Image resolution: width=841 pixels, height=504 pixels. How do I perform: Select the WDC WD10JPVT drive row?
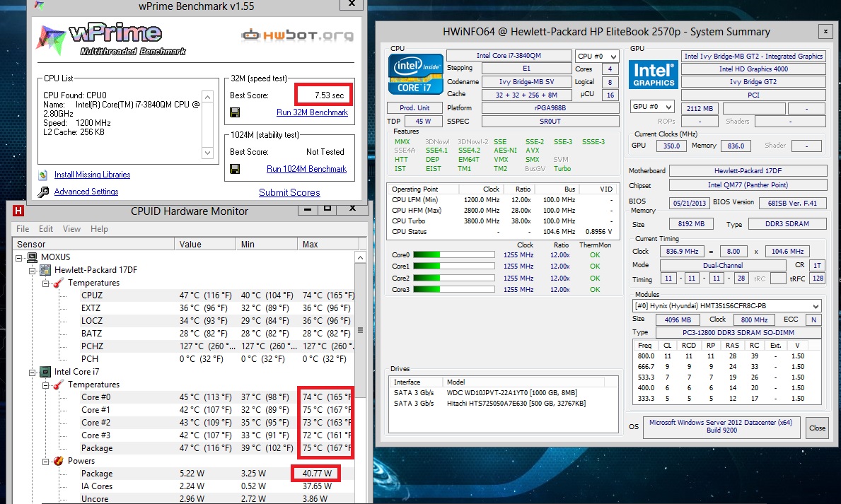pos(503,392)
